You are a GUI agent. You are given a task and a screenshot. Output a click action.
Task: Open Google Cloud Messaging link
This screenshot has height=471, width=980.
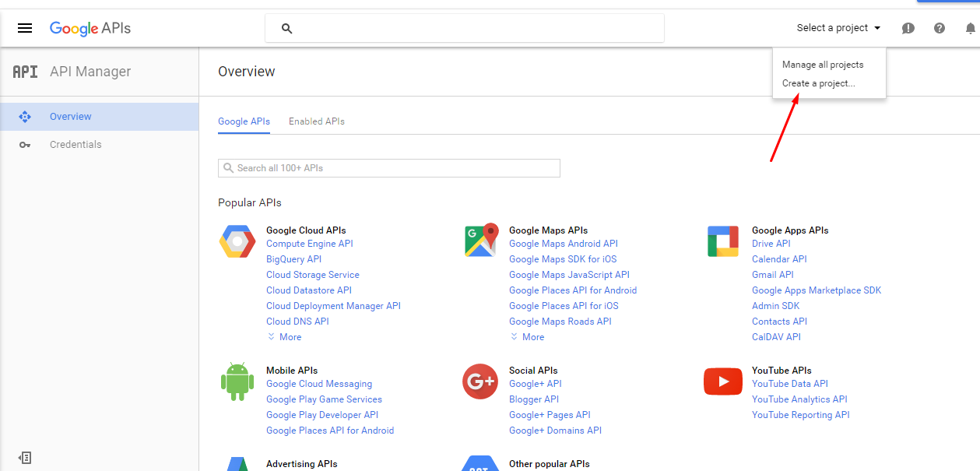[x=319, y=384]
